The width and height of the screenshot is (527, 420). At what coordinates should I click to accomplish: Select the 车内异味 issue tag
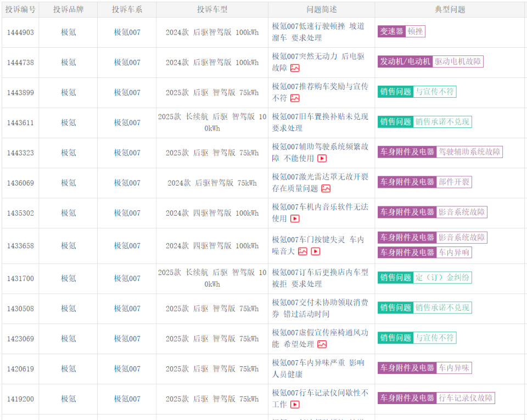point(424,368)
